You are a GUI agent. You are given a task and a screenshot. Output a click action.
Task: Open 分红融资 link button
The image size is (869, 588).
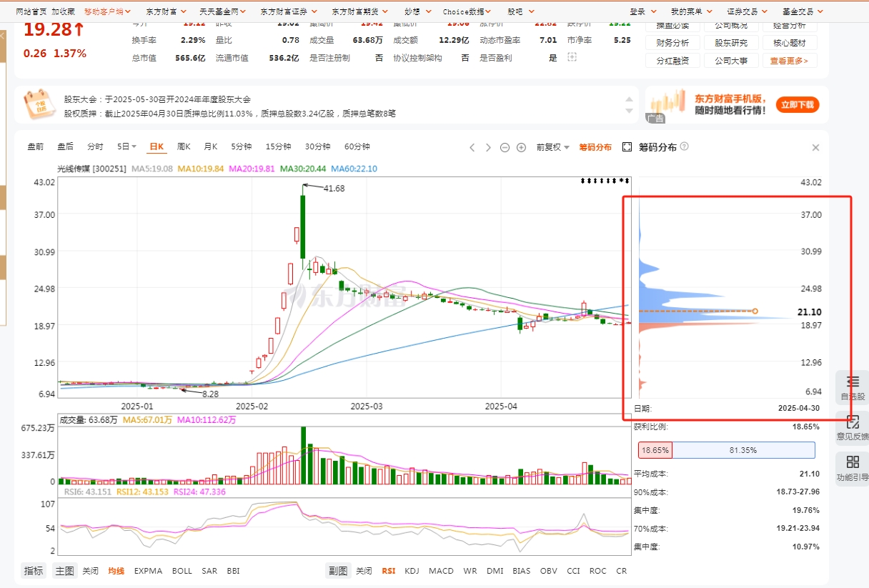coord(672,61)
